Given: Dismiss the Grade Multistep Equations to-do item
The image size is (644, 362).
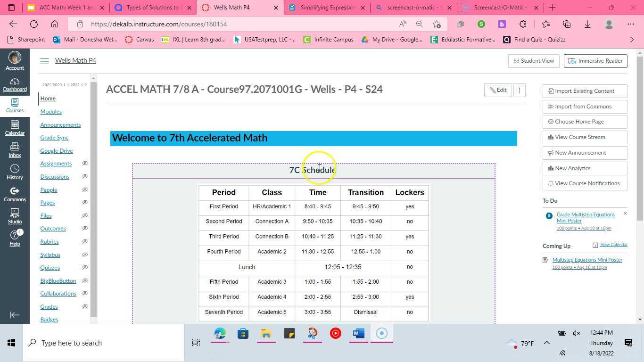Looking at the screenshot, I should 625,214.
